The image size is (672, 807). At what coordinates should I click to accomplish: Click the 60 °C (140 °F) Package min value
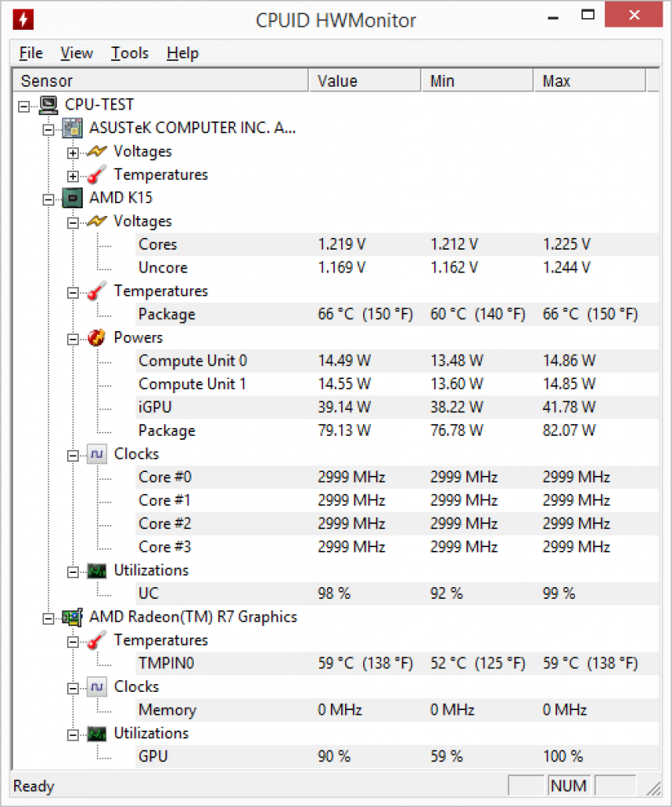(477, 314)
